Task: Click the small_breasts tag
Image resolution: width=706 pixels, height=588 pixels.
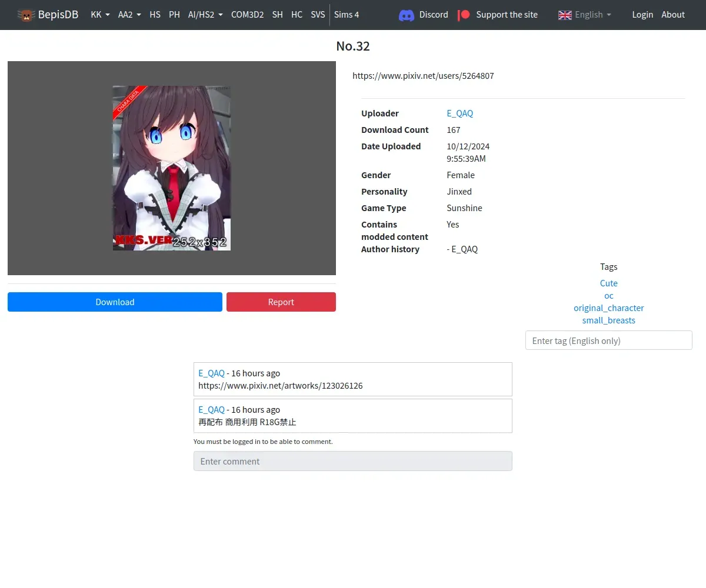Action: (x=609, y=320)
